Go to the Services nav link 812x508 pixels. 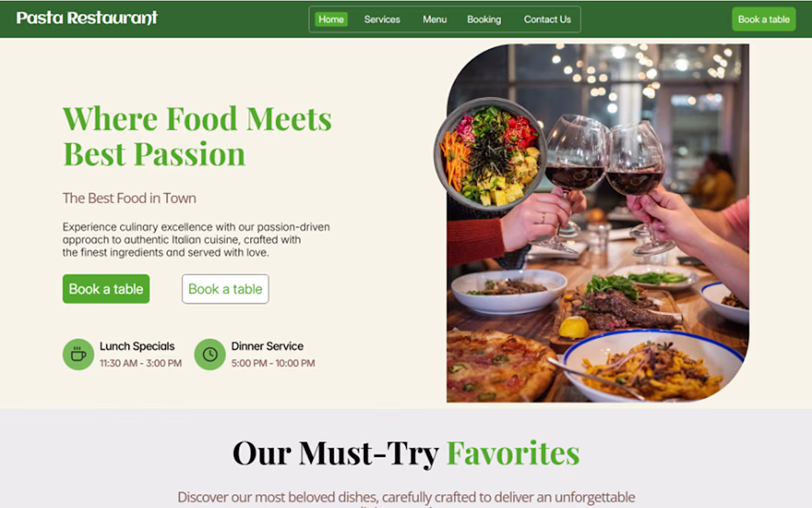[382, 19]
